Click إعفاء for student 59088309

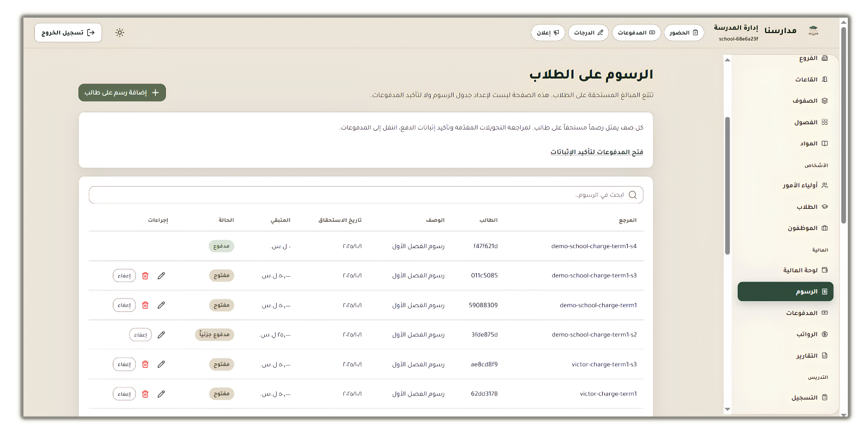point(124,305)
